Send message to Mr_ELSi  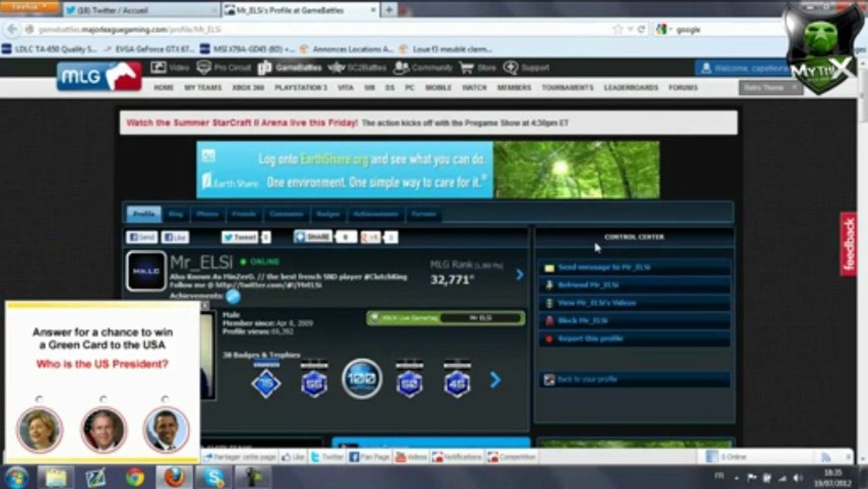coord(635,268)
